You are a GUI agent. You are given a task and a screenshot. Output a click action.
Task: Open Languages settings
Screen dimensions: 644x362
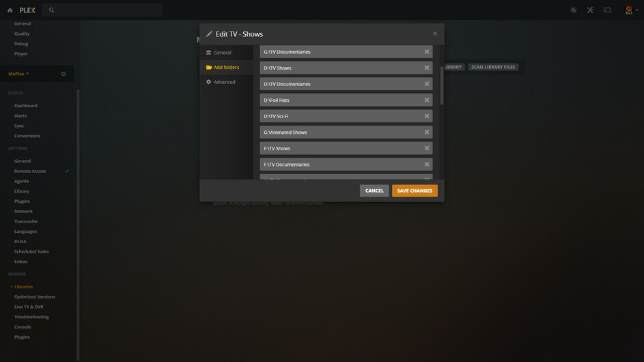(25, 232)
